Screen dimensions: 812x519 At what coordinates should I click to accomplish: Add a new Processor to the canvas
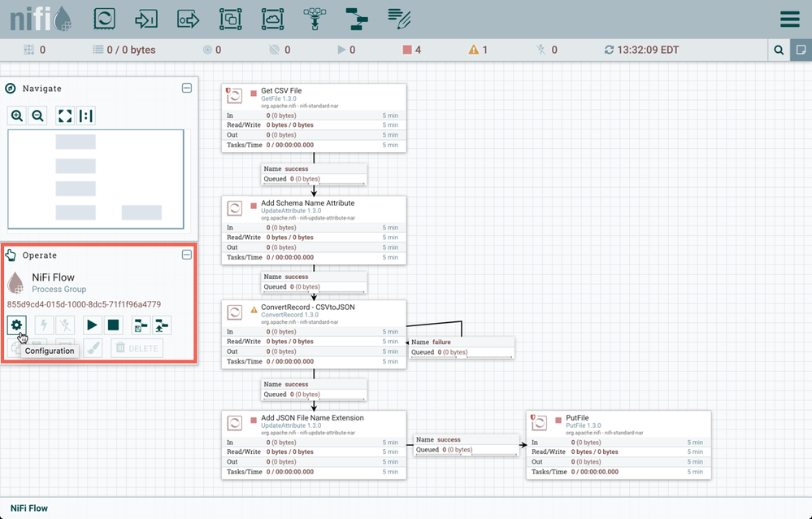[104, 18]
